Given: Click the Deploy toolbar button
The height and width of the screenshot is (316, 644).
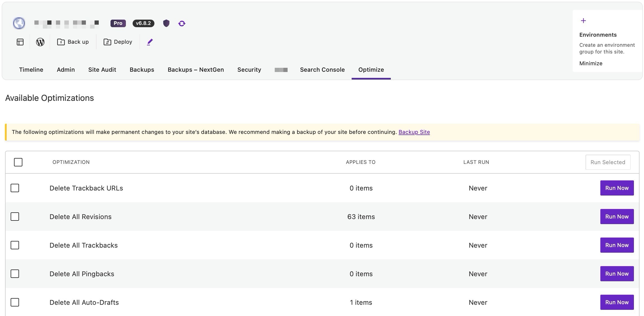Looking at the screenshot, I should pyautogui.click(x=118, y=42).
